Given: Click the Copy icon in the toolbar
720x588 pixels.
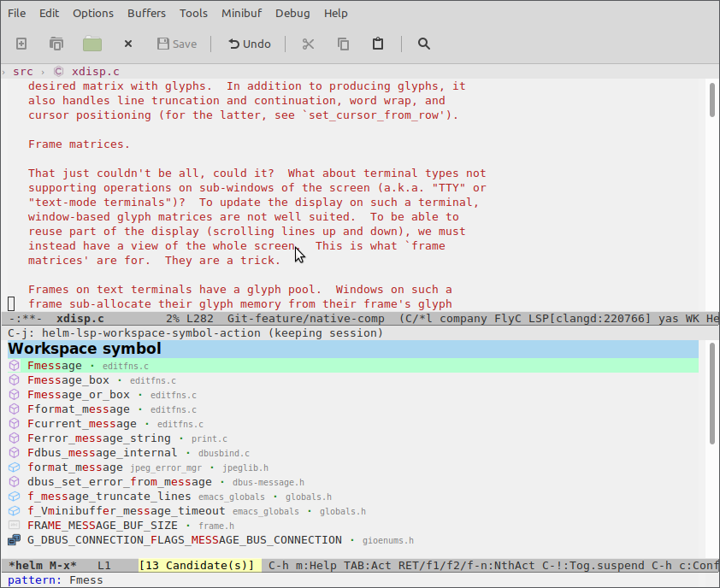Looking at the screenshot, I should tap(343, 44).
